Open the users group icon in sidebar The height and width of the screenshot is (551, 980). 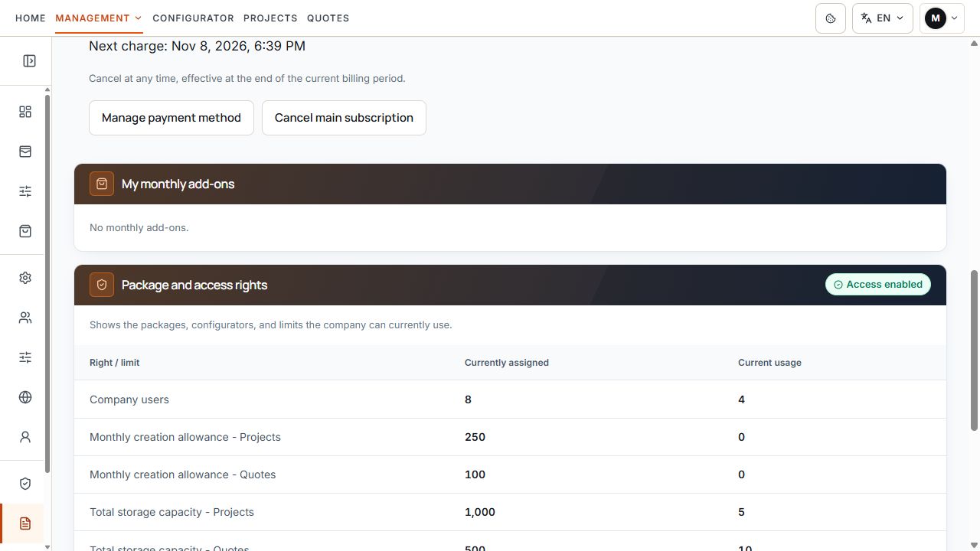pyautogui.click(x=25, y=318)
